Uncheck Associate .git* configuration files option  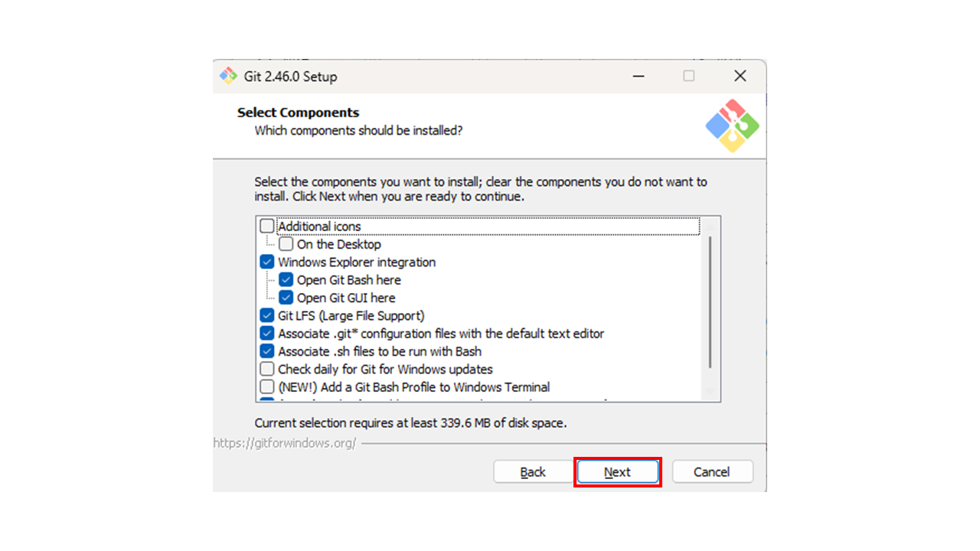[x=266, y=334]
